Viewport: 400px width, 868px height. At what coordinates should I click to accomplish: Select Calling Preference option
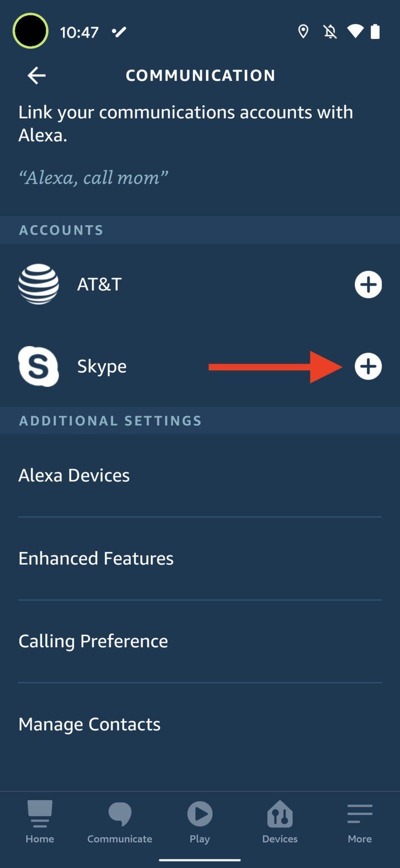pyautogui.click(x=93, y=641)
